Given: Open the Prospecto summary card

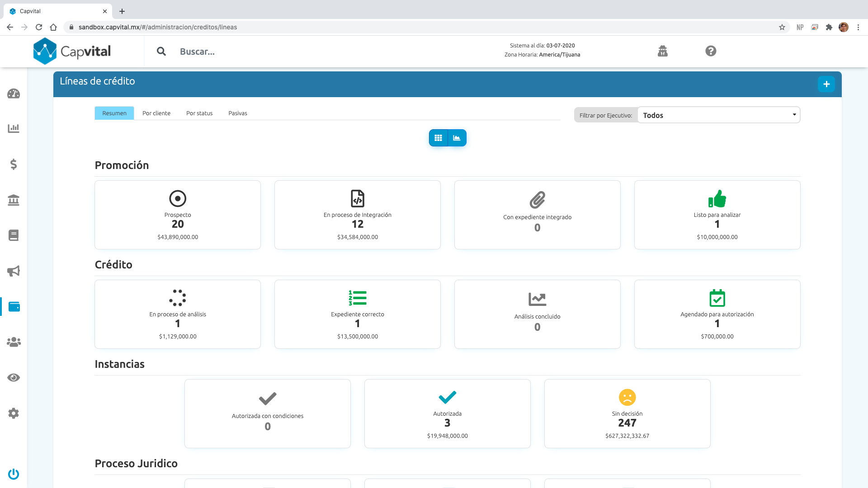Looking at the screenshot, I should [178, 215].
